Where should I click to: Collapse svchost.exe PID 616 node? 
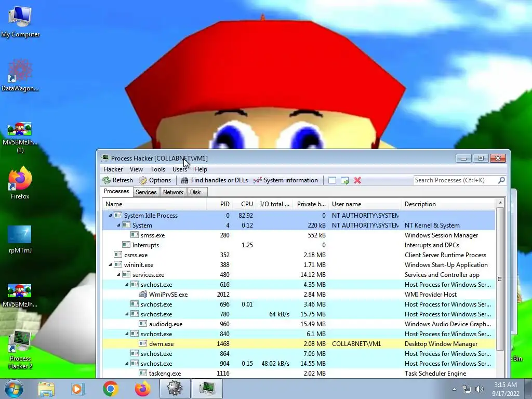click(x=127, y=284)
